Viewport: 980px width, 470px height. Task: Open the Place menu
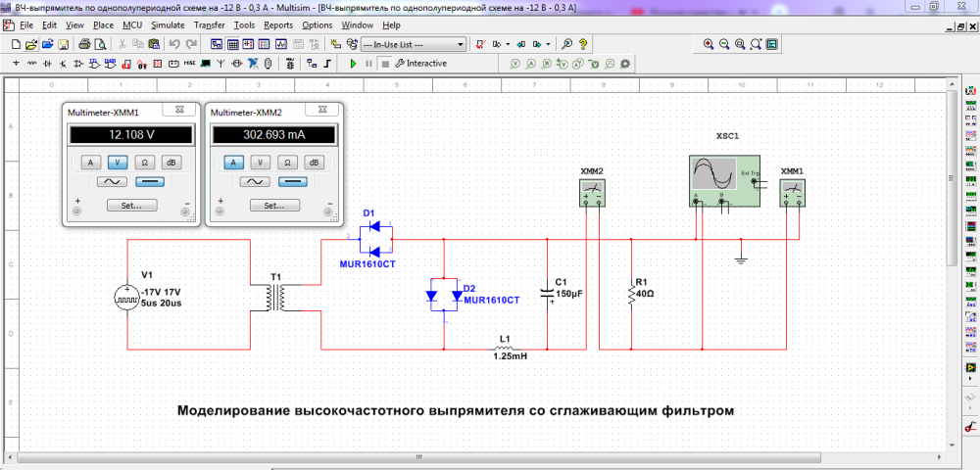coord(103,23)
